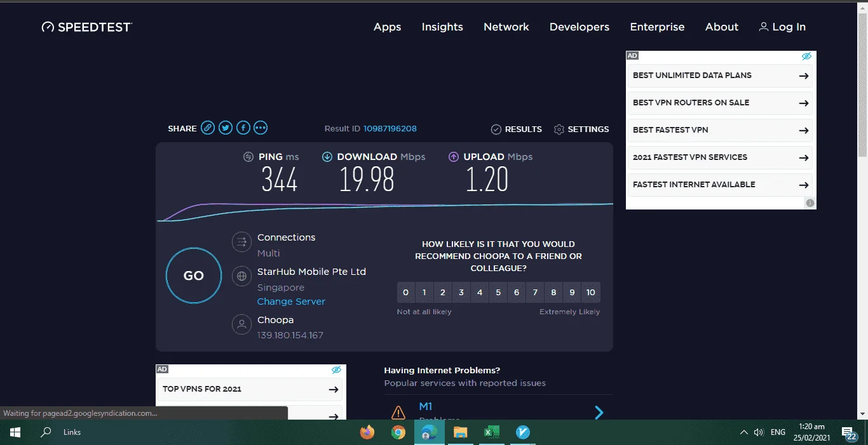Screen dimensions: 868x445
Task: Switch to Edge in taskbar
Action: click(x=429, y=432)
